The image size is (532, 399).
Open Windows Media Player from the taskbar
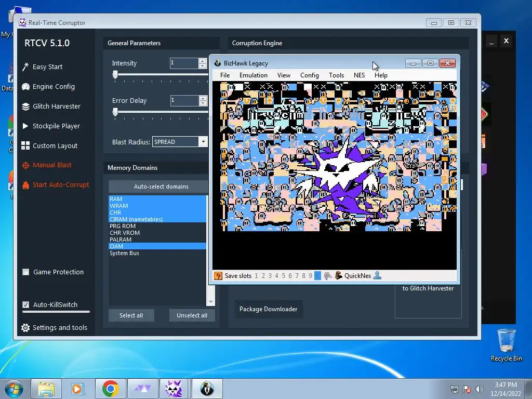coord(77,389)
